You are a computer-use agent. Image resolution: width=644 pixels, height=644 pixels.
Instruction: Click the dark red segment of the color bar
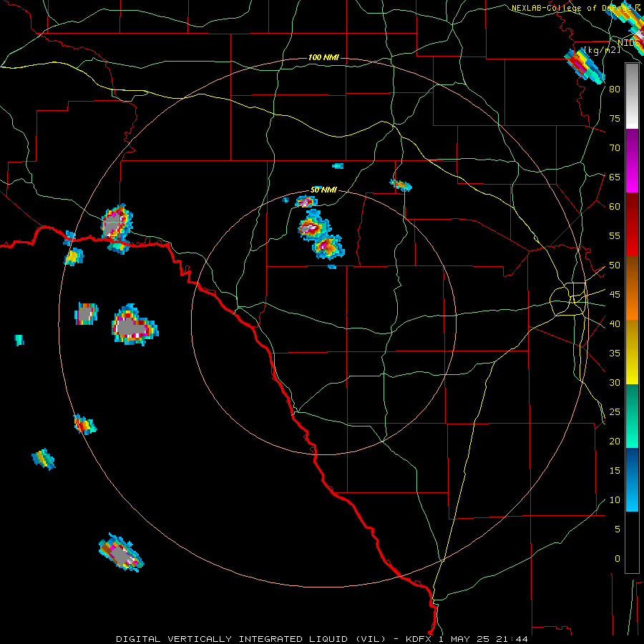coord(632,225)
